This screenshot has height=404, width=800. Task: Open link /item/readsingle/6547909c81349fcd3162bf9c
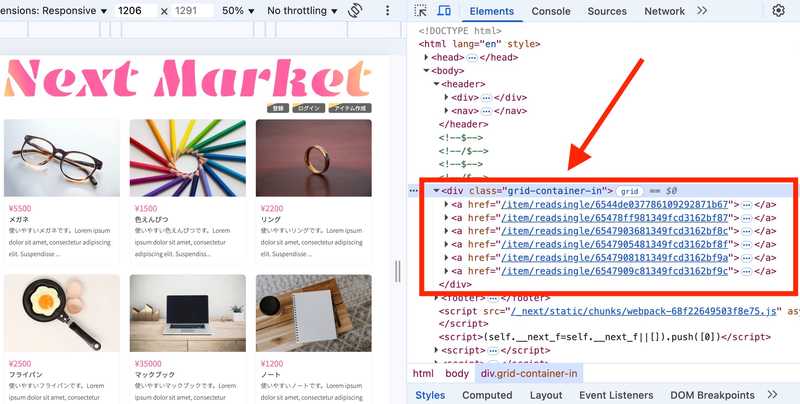(615, 271)
